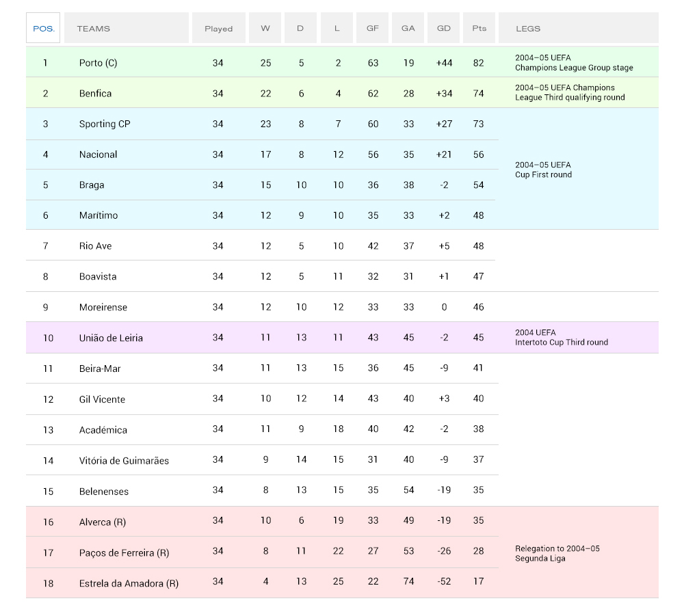Click Relegation to Segunda Liga legend
This screenshot has width=684, height=616.
click(x=557, y=553)
